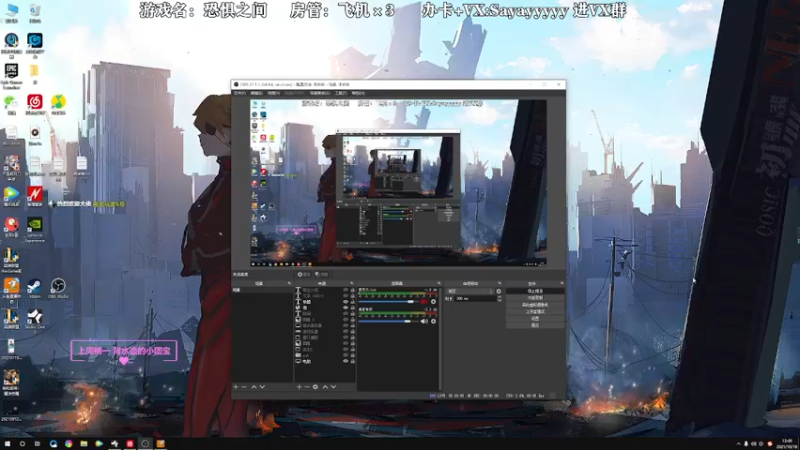Viewport: 800px width, 450px height.
Task: Open gear settings for the second audio channel
Action: (x=433, y=321)
